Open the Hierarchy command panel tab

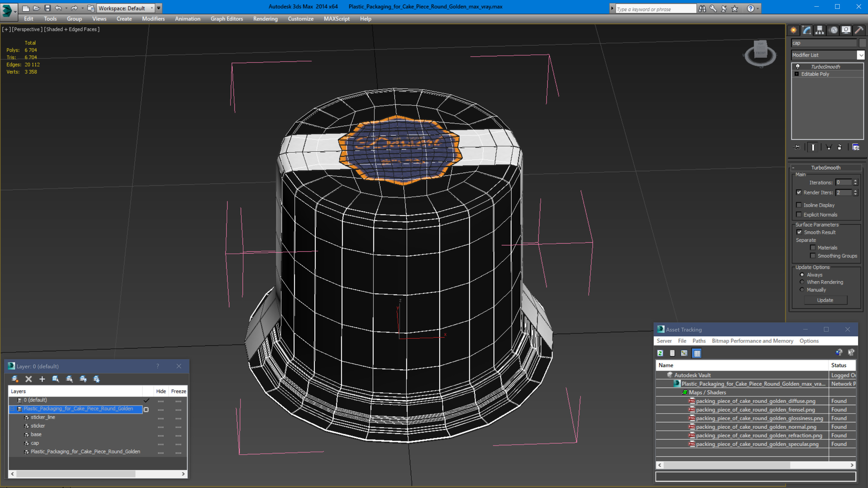click(x=819, y=30)
